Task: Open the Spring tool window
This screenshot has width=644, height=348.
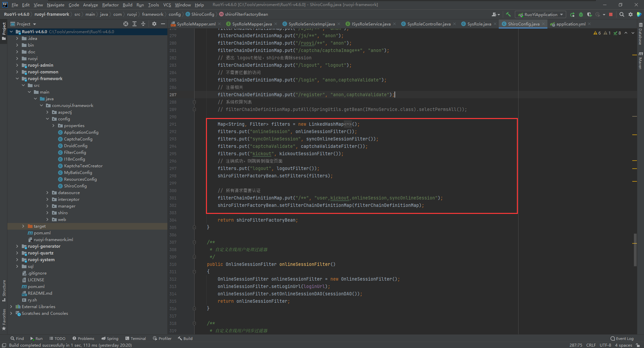Action: point(110,338)
